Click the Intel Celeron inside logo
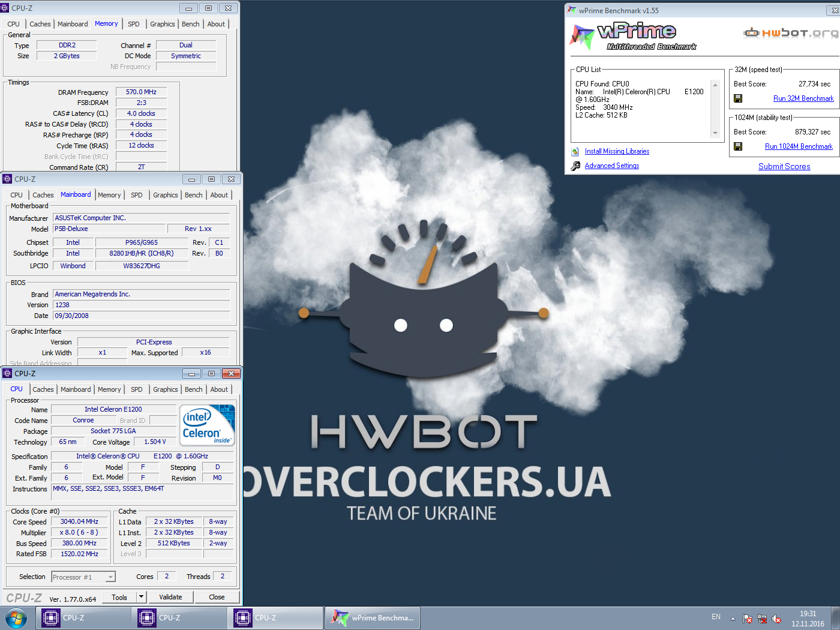The image size is (840, 630). tap(208, 425)
